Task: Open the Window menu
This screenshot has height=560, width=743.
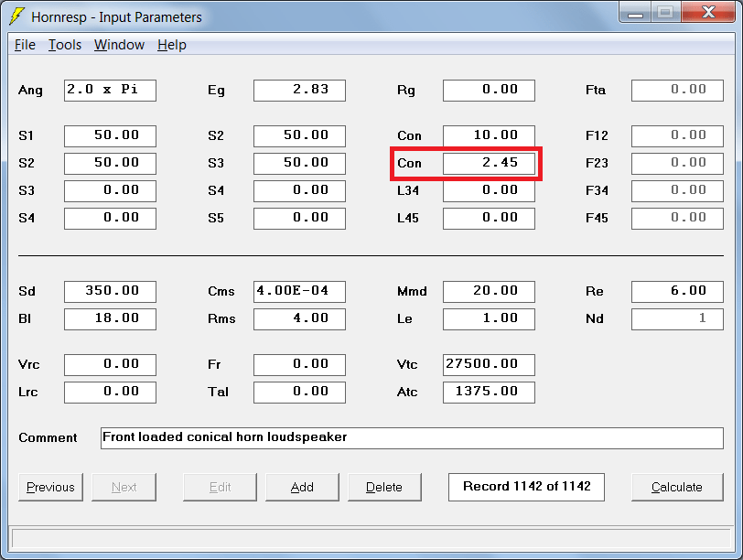Action: (119, 45)
